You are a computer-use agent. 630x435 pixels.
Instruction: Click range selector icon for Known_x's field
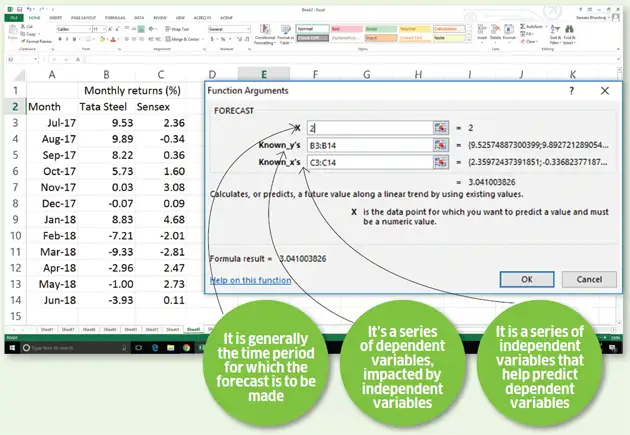tap(440, 162)
